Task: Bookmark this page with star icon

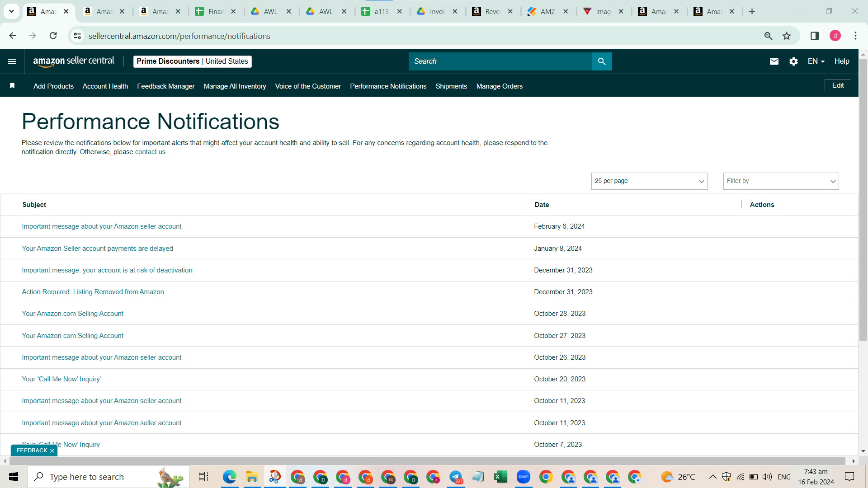Action: point(787,36)
